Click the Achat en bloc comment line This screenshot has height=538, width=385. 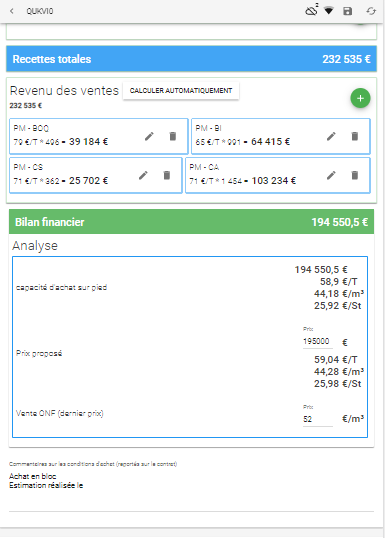[33, 476]
